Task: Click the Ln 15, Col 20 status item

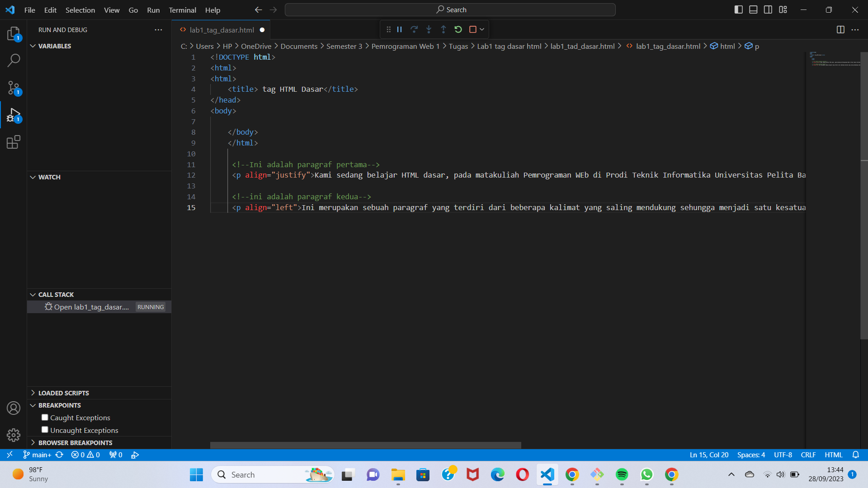Action: [708, 455]
